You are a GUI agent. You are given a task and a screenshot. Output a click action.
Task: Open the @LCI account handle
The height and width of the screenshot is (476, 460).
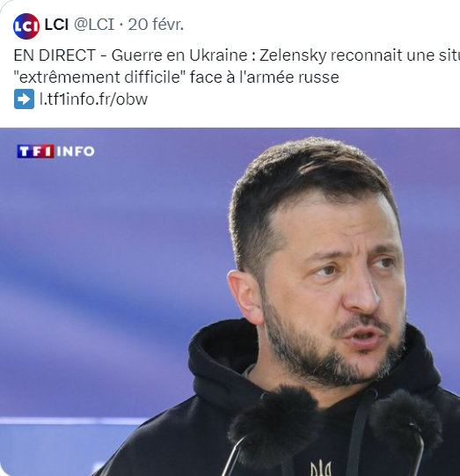point(94,24)
